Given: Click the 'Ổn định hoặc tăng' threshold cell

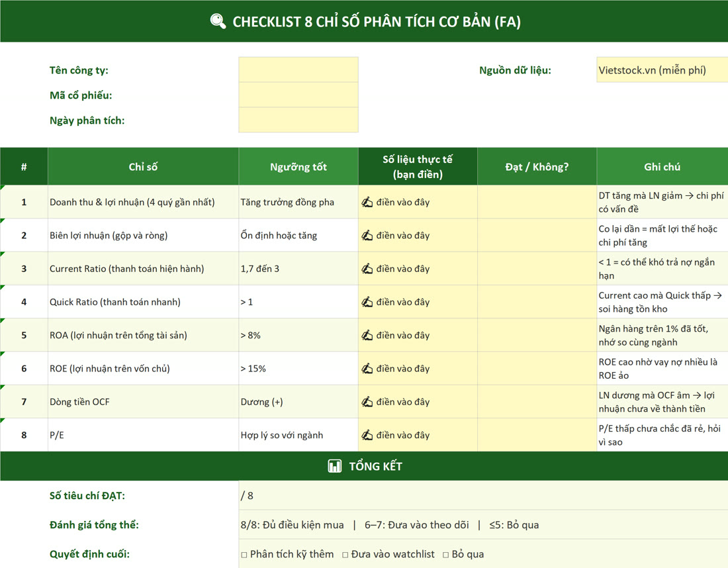Looking at the screenshot, I should [298, 236].
